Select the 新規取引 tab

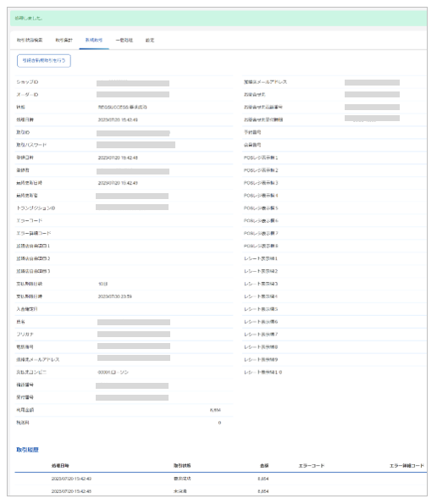pyautogui.click(x=94, y=40)
